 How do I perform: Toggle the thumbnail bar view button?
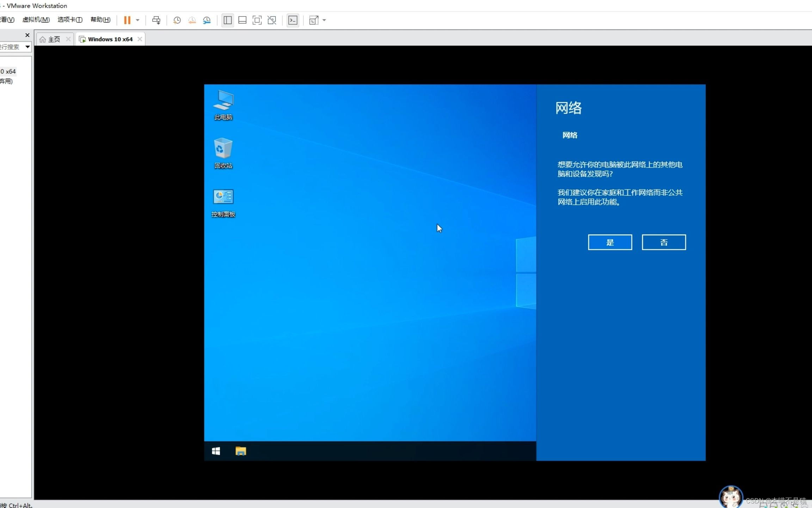tap(242, 20)
